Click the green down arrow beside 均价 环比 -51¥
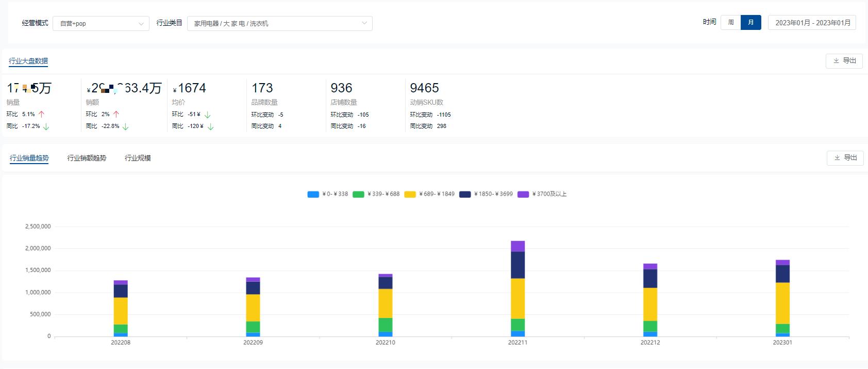The width and height of the screenshot is (868, 369). tap(207, 115)
